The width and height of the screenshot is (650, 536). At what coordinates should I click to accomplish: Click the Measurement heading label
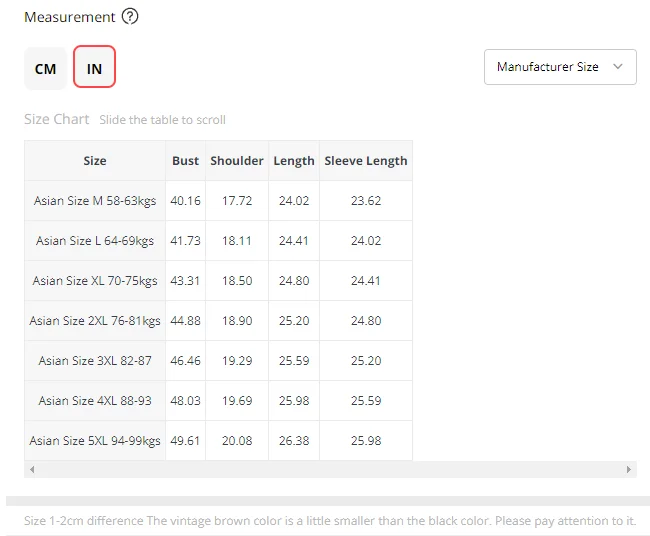coord(70,17)
